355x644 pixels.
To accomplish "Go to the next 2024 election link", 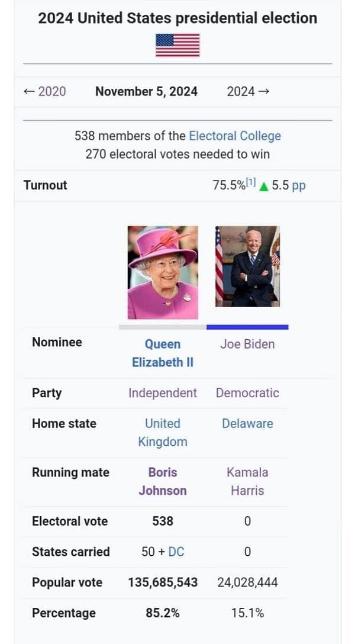I will pos(248,91).
